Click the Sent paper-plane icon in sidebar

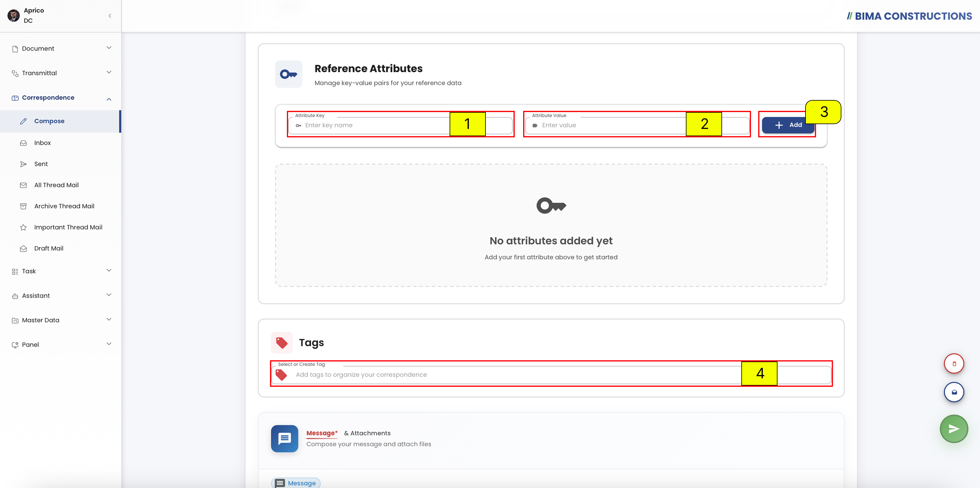pyautogui.click(x=23, y=164)
